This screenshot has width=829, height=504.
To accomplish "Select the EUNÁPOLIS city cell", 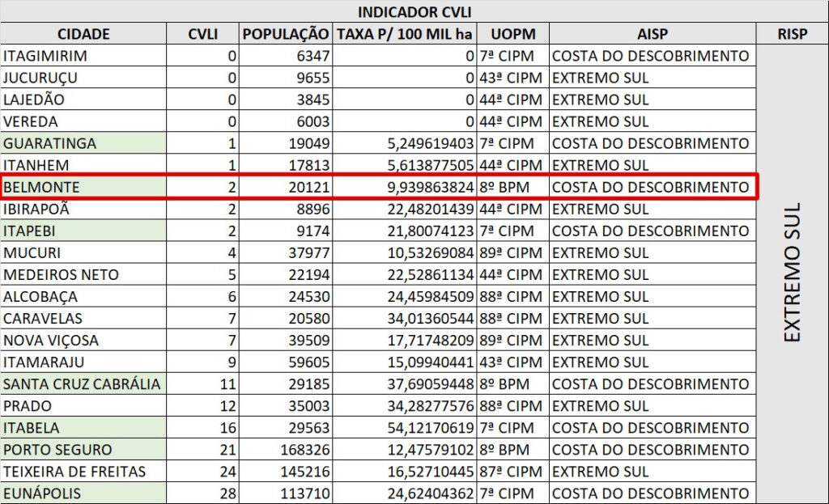I will click(x=83, y=493).
